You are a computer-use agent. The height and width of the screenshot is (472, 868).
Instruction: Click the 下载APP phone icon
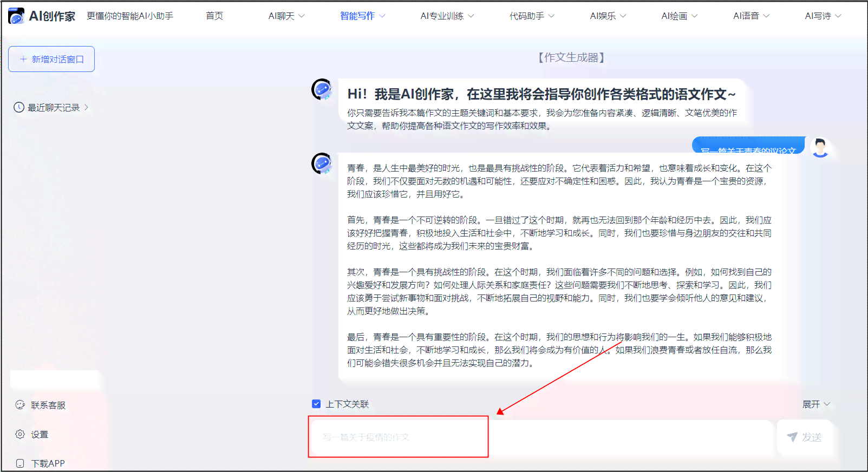point(20,463)
